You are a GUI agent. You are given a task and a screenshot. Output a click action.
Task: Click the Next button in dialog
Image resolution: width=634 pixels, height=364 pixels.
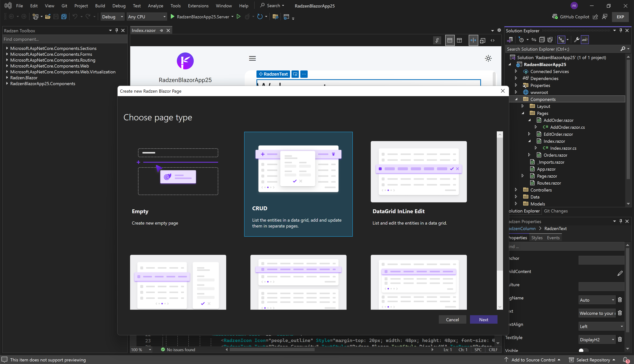484,319
